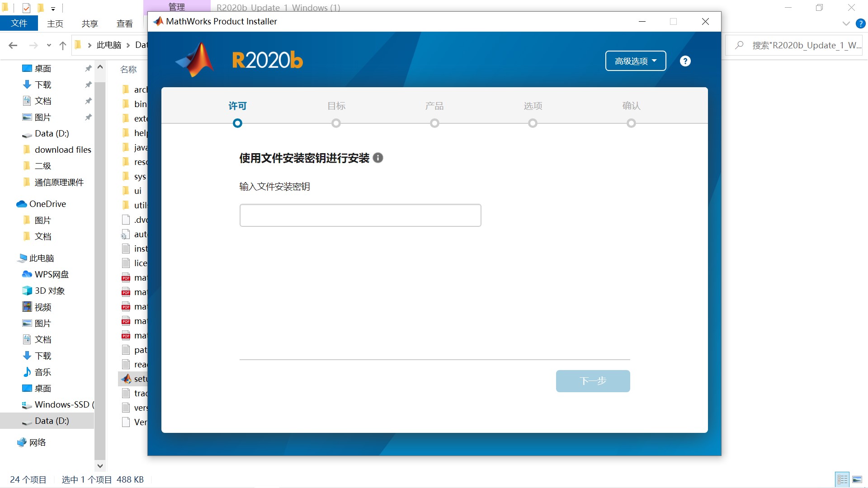Screen dimensions: 868x488
Task: Click the 目标 progress step marker
Action: click(336, 123)
